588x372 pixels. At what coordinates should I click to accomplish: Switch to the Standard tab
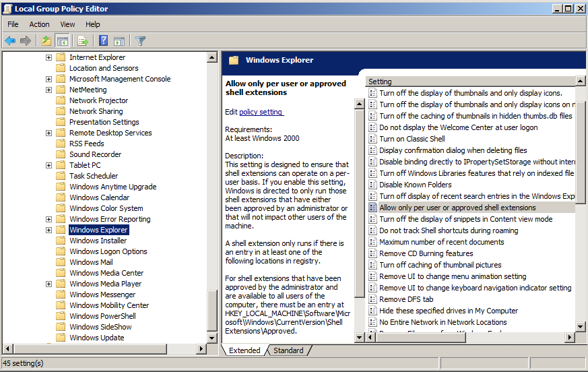pyautogui.click(x=288, y=350)
